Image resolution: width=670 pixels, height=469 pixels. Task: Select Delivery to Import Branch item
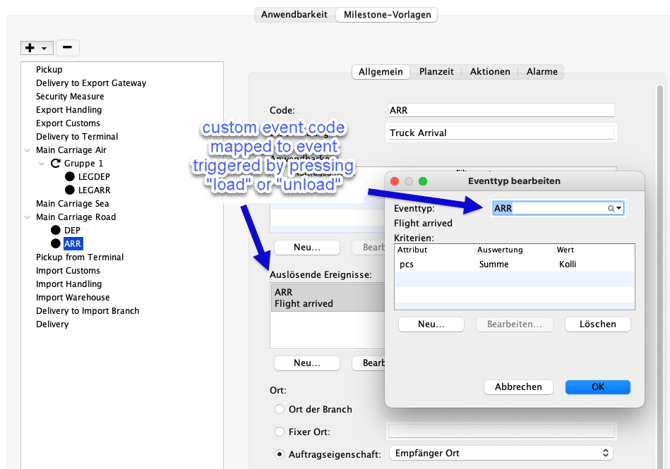[88, 311]
